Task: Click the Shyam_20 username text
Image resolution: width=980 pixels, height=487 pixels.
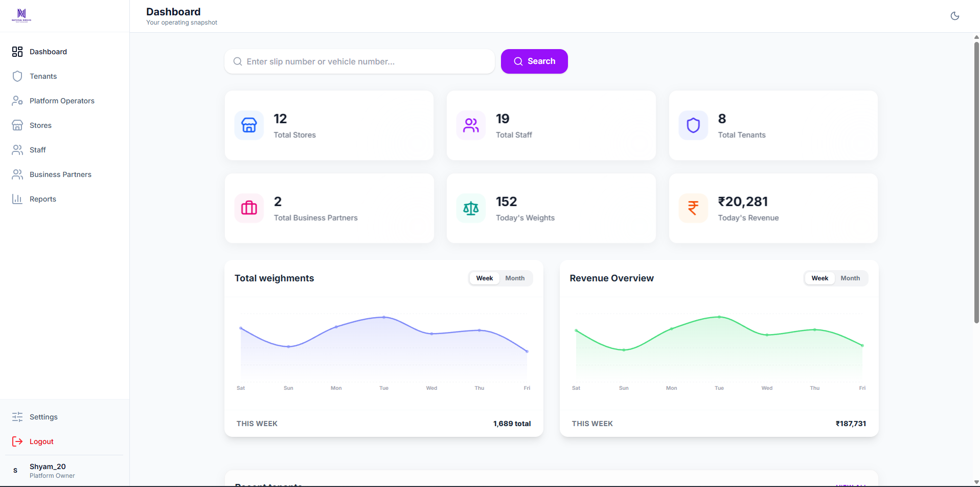Action: [48, 467]
